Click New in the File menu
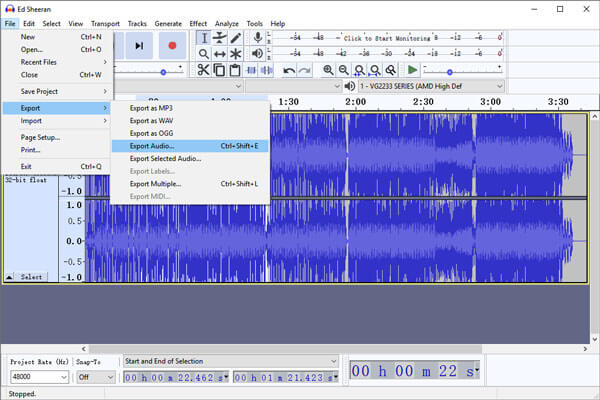The height and width of the screenshot is (400, 600). click(57, 37)
